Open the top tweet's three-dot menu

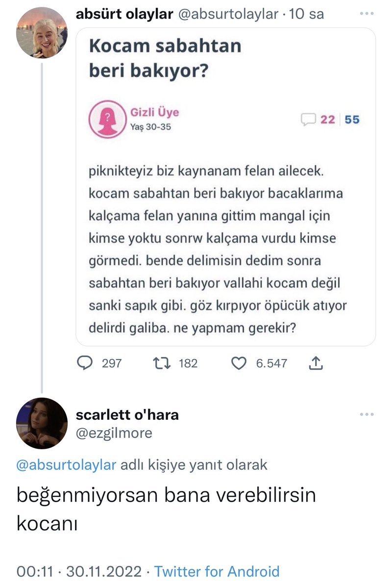[367, 14]
